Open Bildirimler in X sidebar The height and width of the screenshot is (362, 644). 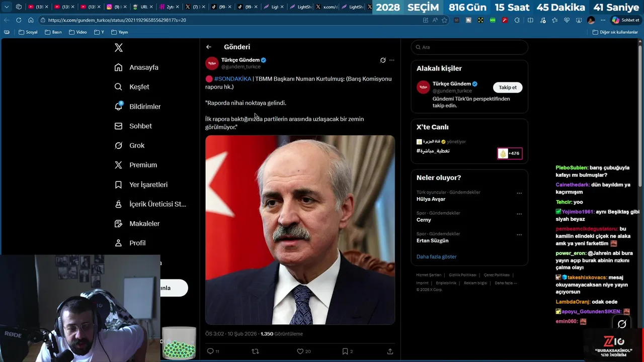tap(138, 107)
